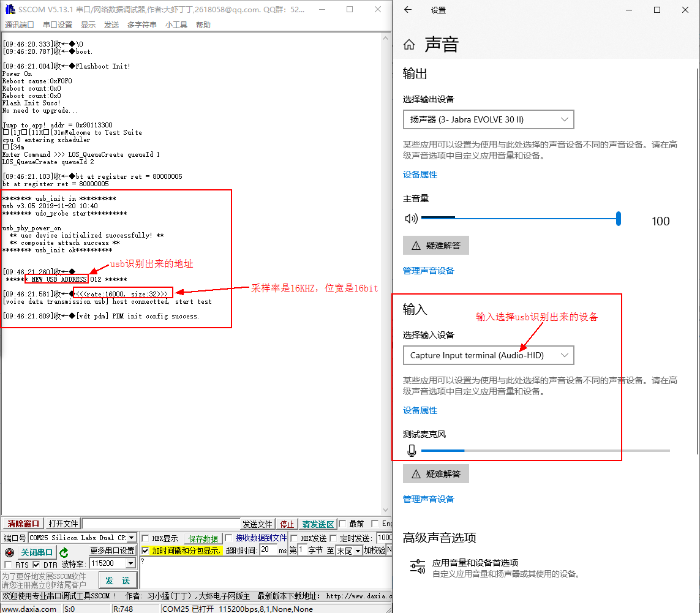700x613 pixels.
Task: Click the 清除窗口 button
Action: point(23,524)
